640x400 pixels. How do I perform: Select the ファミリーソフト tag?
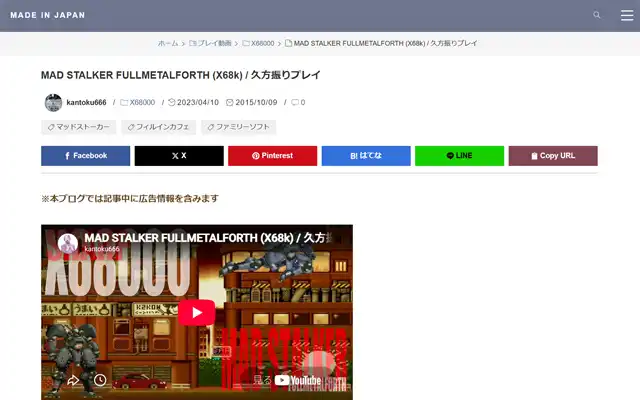click(238, 127)
